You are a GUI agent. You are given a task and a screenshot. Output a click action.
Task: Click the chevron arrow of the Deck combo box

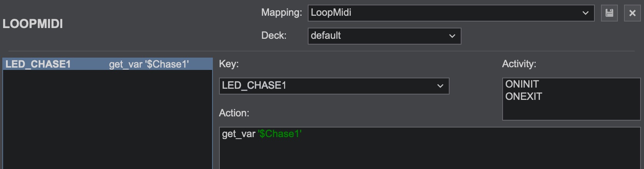click(452, 36)
